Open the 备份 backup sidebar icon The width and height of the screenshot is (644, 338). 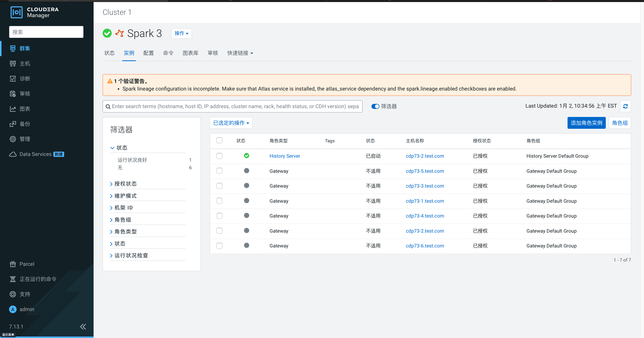[13, 124]
